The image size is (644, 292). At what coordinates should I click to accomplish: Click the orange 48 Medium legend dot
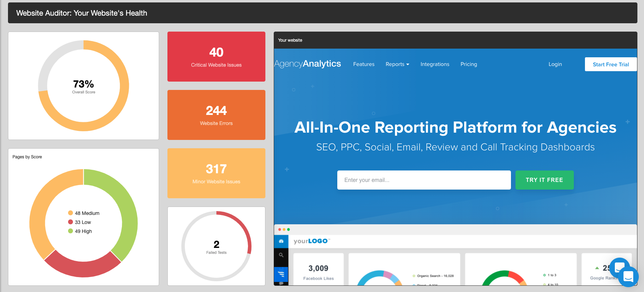coord(71,213)
